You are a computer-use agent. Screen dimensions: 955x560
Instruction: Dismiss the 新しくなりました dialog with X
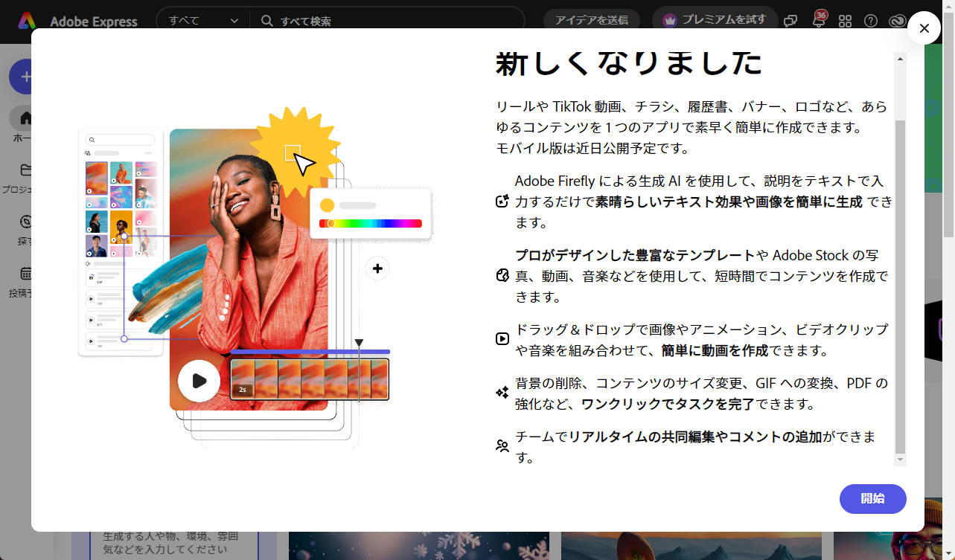tap(924, 28)
